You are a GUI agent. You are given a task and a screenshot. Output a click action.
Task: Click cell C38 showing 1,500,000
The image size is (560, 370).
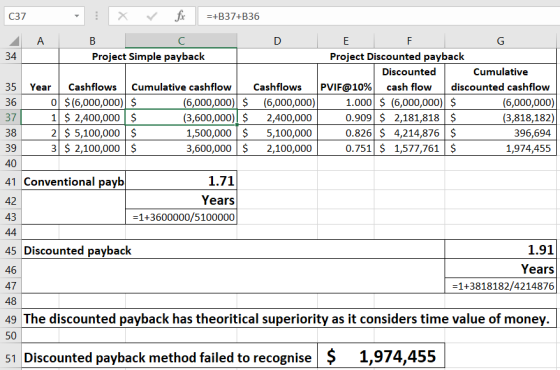181,133
